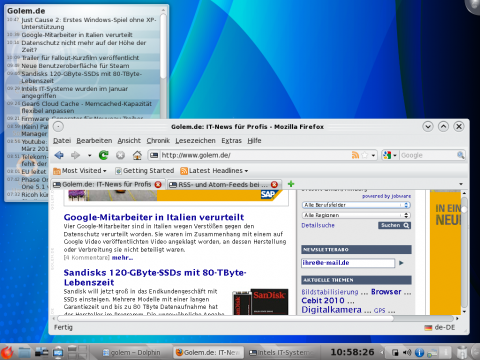This screenshot has width=480, height=360.
Task: Open the list all tabs dropdown
Action: click(461, 184)
